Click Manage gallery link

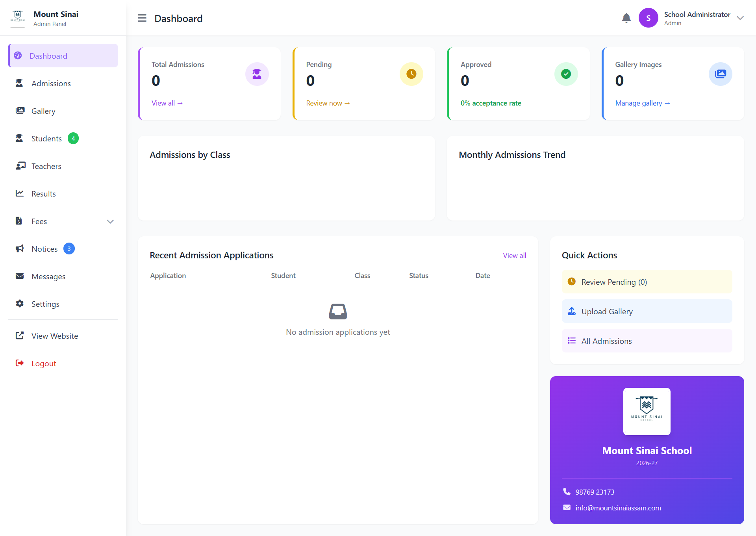[x=642, y=103]
